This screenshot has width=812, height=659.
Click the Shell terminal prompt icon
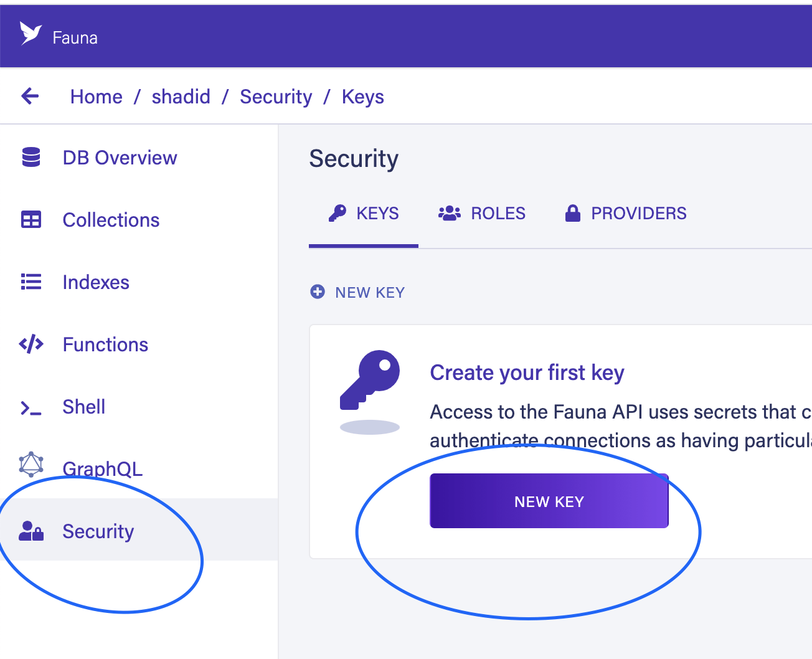tap(31, 408)
